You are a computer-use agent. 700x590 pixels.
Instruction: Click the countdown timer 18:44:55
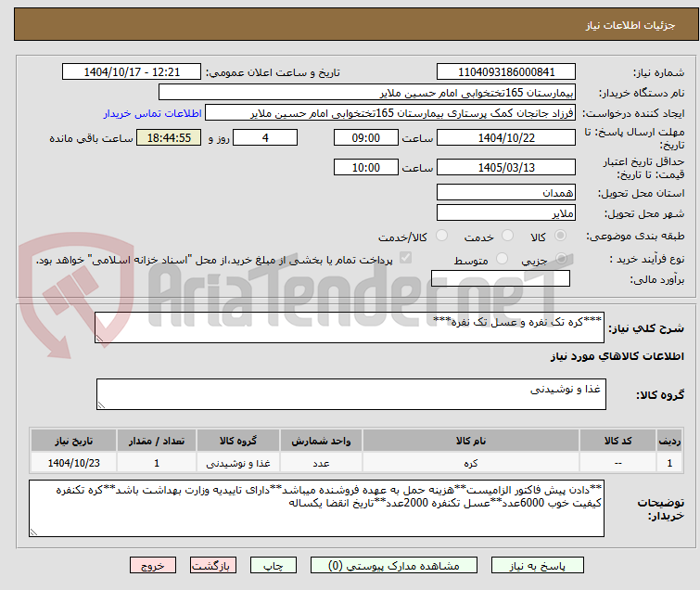pos(169,137)
